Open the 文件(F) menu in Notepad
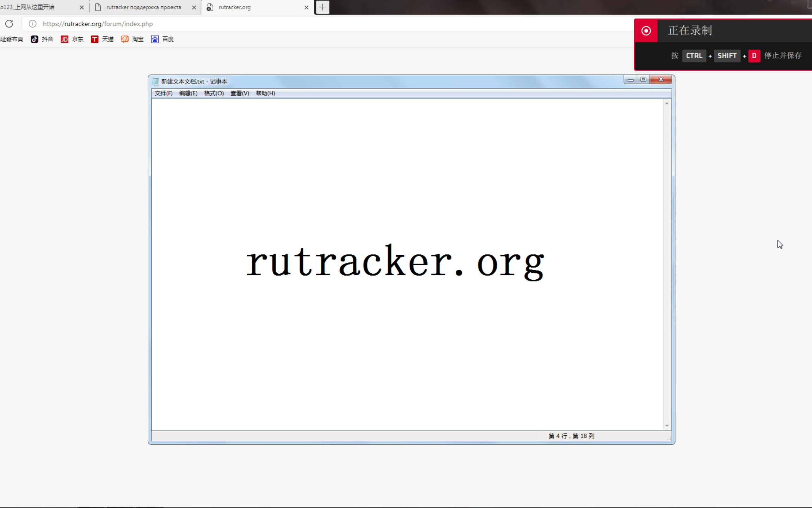 pyautogui.click(x=163, y=93)
